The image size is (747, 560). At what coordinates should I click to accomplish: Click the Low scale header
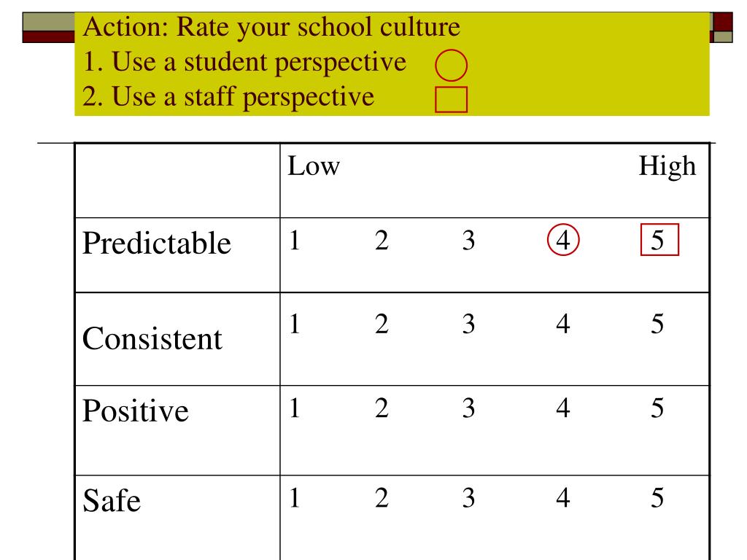(x=314, y=166)
